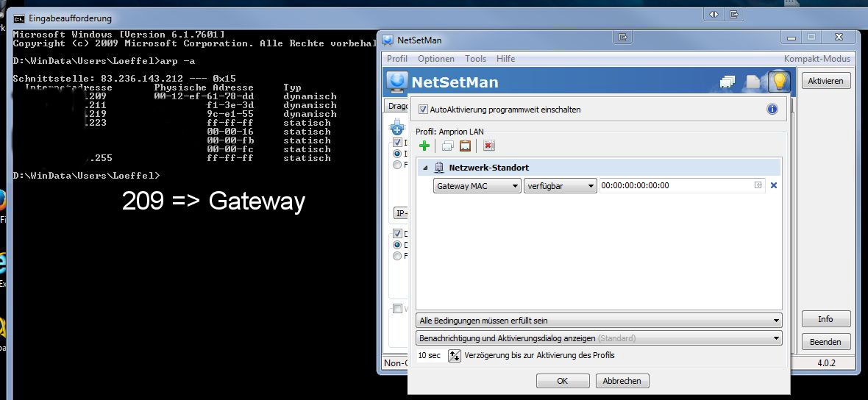Image resolution: width=868 pixels, height=400 pixels.
Task: Open the Hilfe menu
Action: coord(505,59)
